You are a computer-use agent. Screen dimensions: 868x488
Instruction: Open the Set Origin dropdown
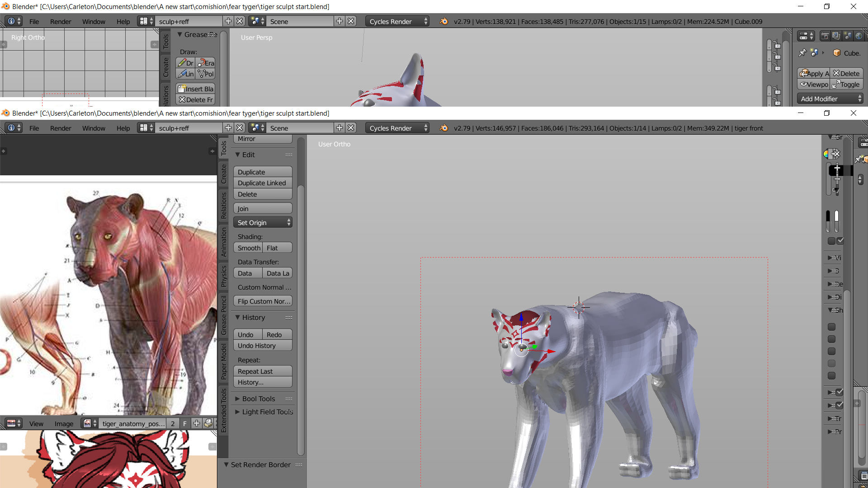[x=263, y=222]
